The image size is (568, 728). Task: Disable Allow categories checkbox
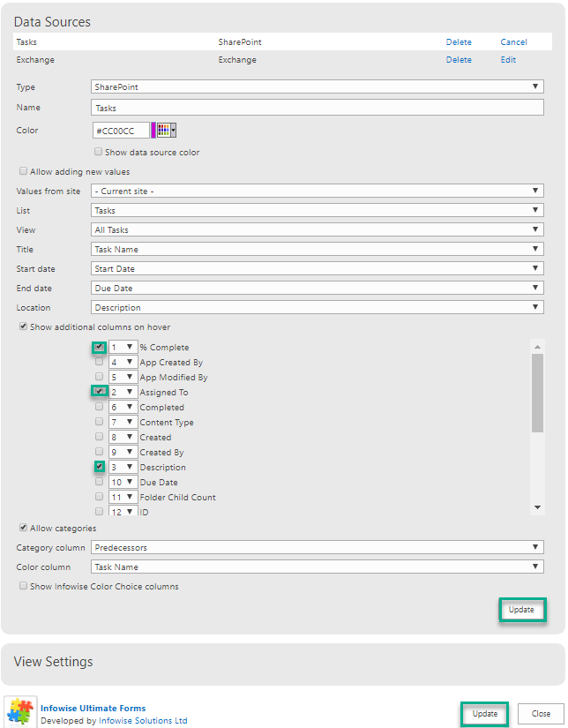(x=23, y=528)
